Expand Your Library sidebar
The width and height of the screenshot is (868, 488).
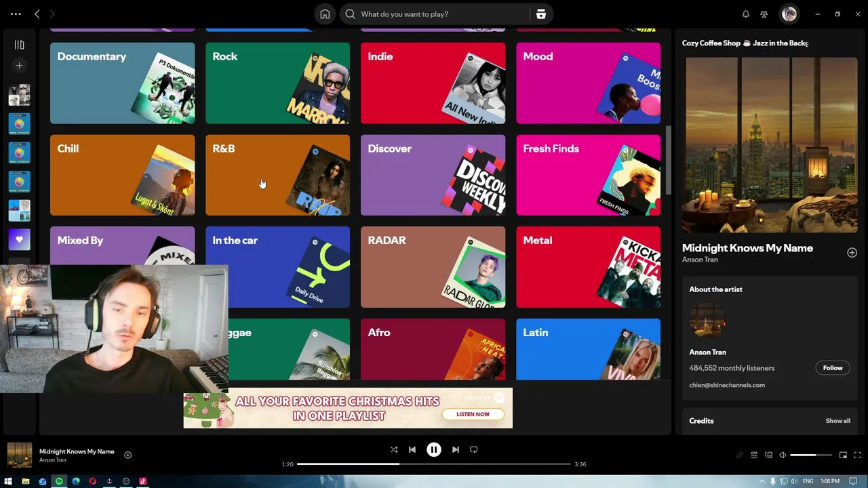tap(19, 45)
